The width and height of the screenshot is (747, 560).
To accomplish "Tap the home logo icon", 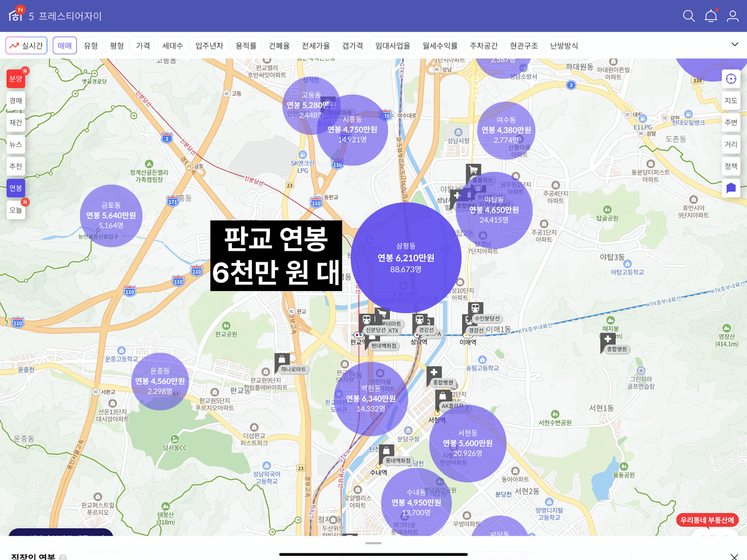I will click(x=15, y=15).
